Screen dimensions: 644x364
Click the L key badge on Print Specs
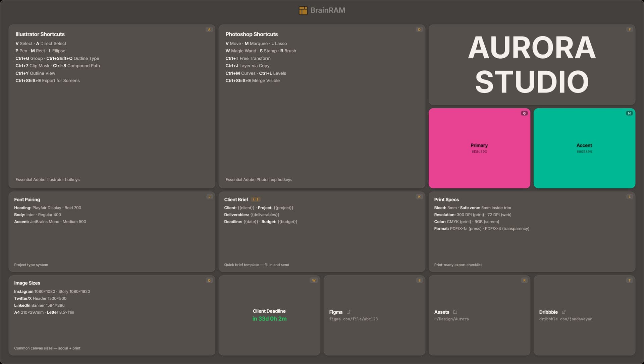point(630,197)
